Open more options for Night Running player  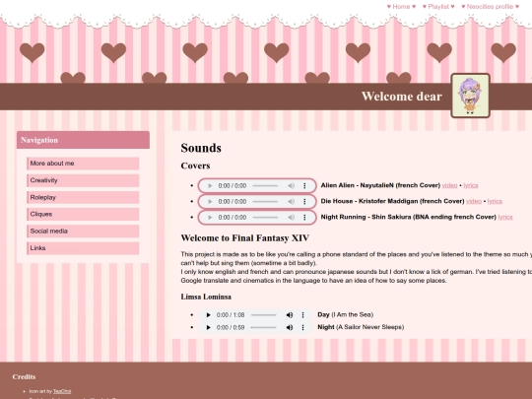coord(304,218)
